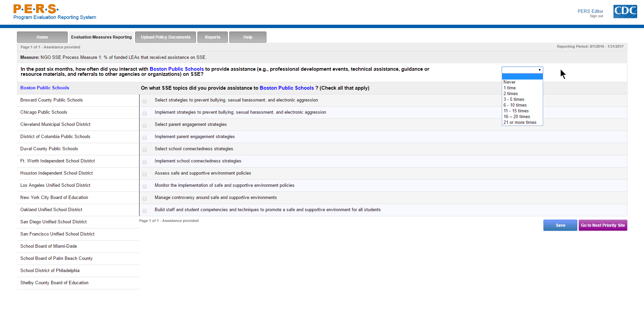Choose 'Never' from the dropdown list

[x=522, y=82]
